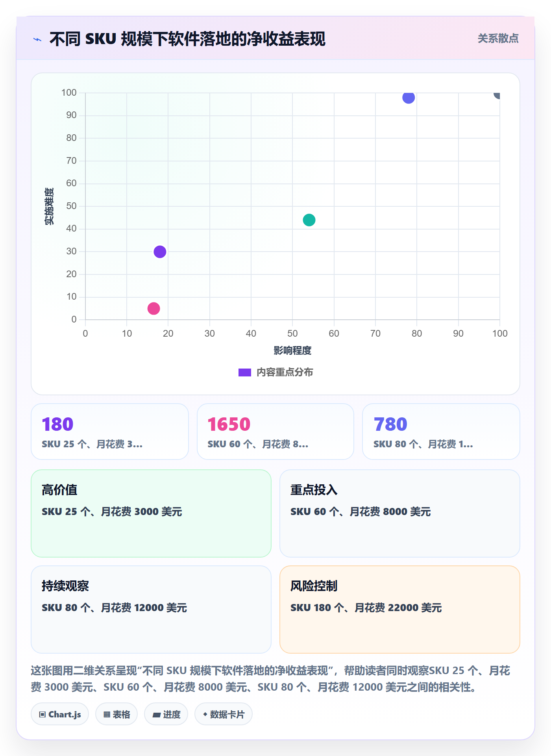Select the stat card showing 180

tap(110, 432)
